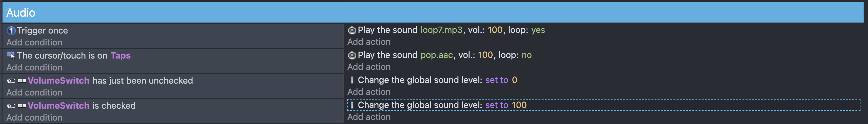Click the toggle icon in the unchecked VolumeSwitch row

11,81
